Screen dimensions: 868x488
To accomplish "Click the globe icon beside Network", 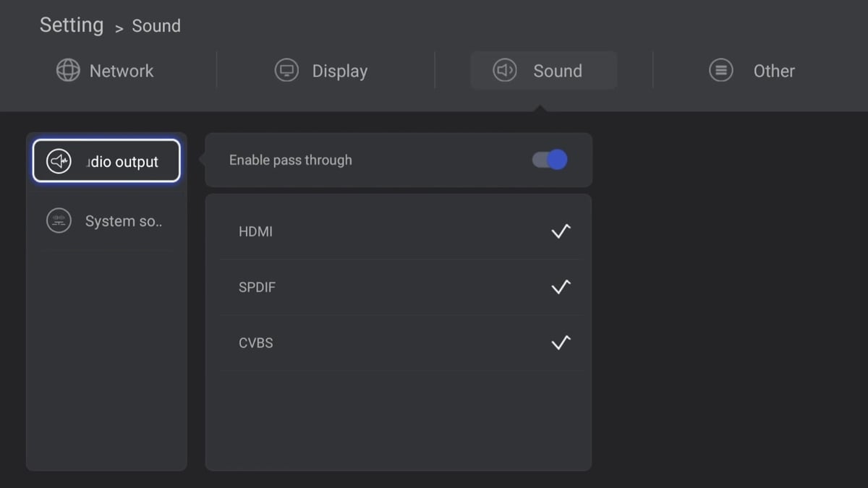I will pyautogui.click(x=68, y=70).
